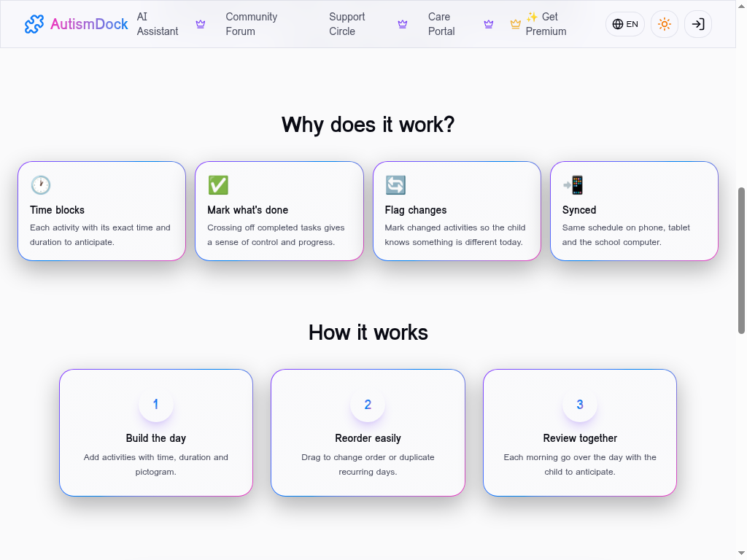Click text 'Each activity with its exact time and'
This screenshot has width=747, height=560.
pyautogui.click(x=100, y=227)
